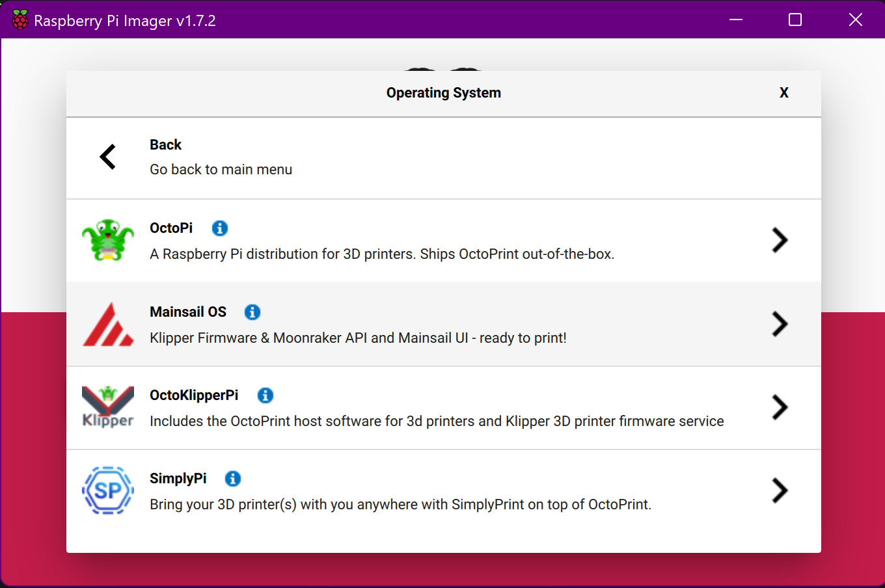The image size is (885, 588).
Task: Open the info icon next to OctoPi
Action: (220, 228)
